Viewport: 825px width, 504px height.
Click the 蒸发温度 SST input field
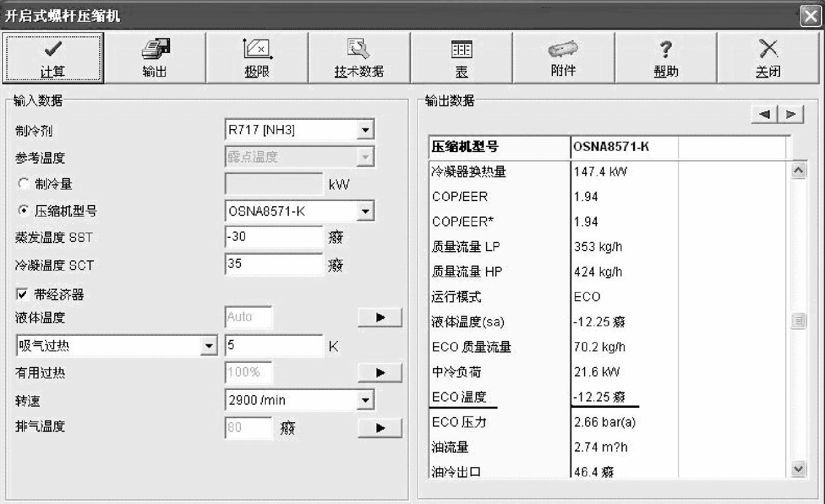coord(273,237)
